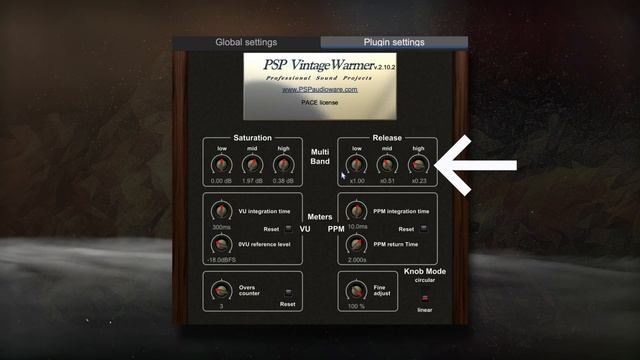Adjust the Saturation low knob
The width and height of the screenshot is (640, 360).
(222, 165)
